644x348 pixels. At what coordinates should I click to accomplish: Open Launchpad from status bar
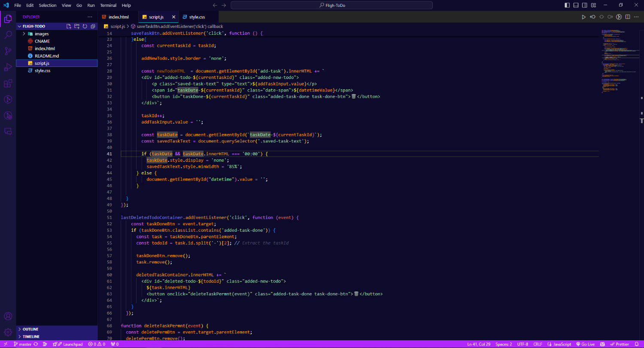[68, 344]
